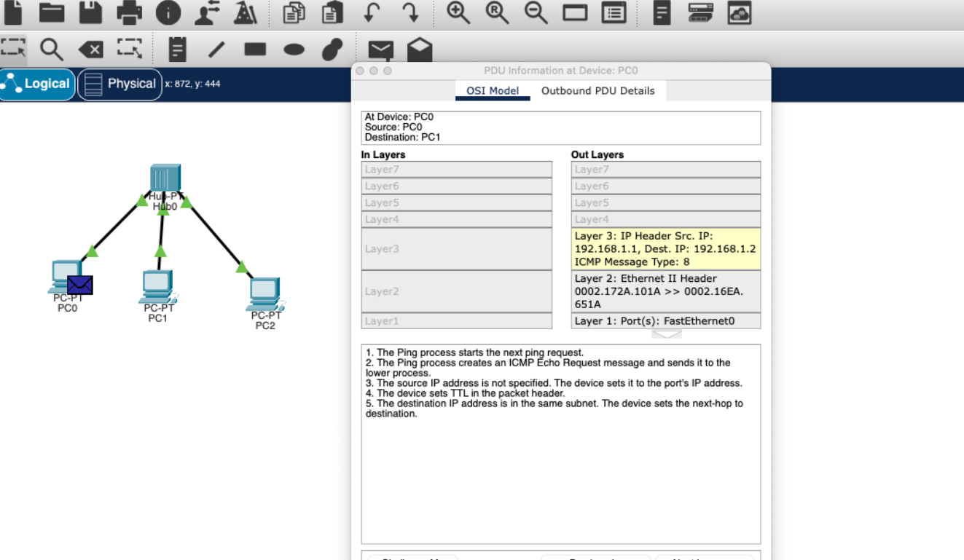The image size is (964, 560).
Task: Click the Print icon
Action: pos(129,12)
